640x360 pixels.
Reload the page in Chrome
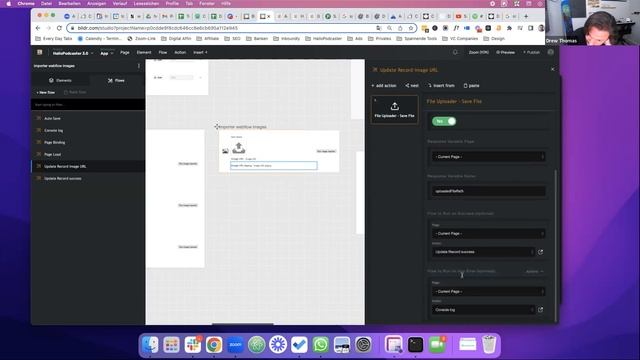pos(59,28)
